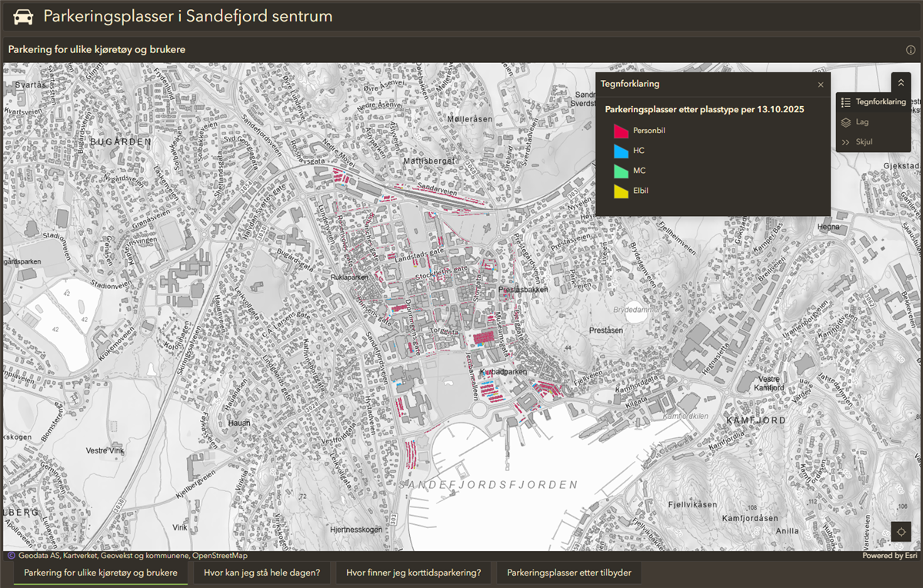Click the Esri attribution icon at bottom-left

(x=11, y=556)
